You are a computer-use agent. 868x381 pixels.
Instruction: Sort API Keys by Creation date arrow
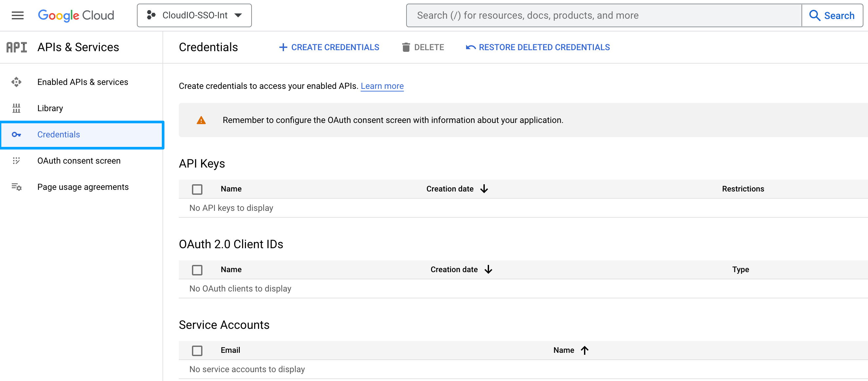click(484, 189)
